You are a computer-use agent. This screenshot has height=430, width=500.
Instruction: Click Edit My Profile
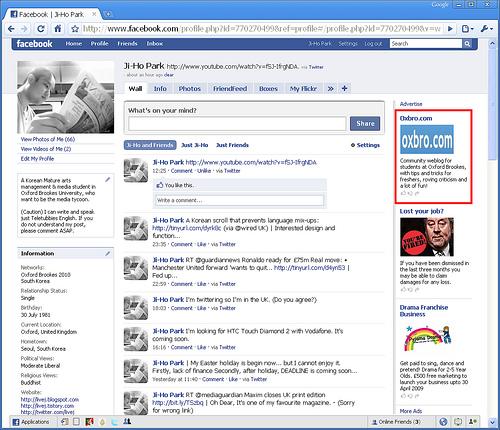point(37,159)
